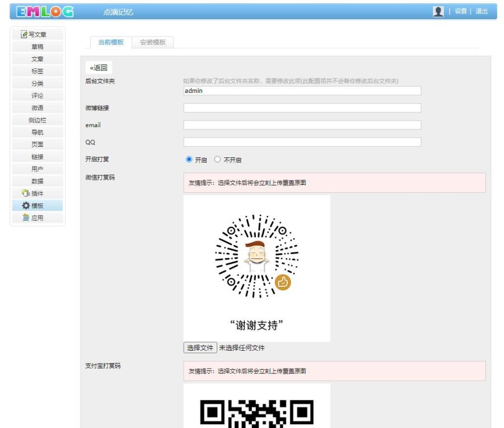504x428 pixels.
Task: Open 设置 from the top bar
Action: (x=460, y=11)
